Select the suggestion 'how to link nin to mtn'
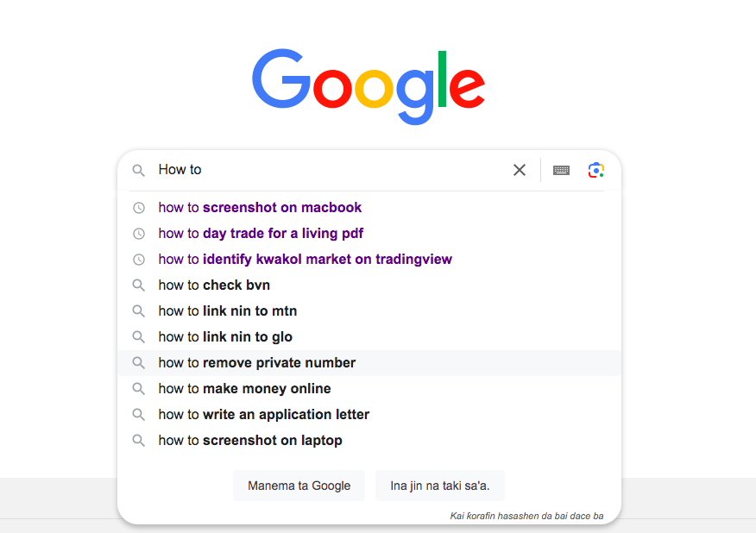This screenshot has height=533, width=756. tap(227, 311)
